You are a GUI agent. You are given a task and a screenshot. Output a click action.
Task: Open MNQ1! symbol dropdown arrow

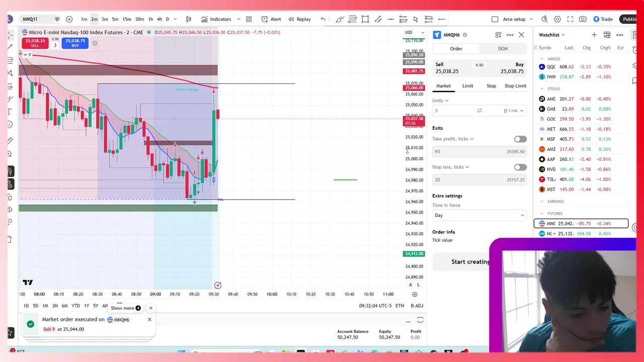click(x=57, y=19)
